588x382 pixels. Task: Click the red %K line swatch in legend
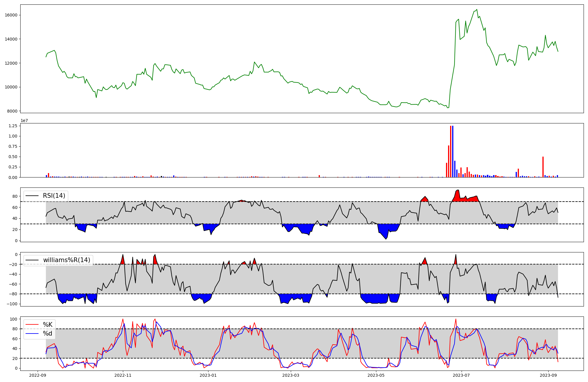click(32, 324)
